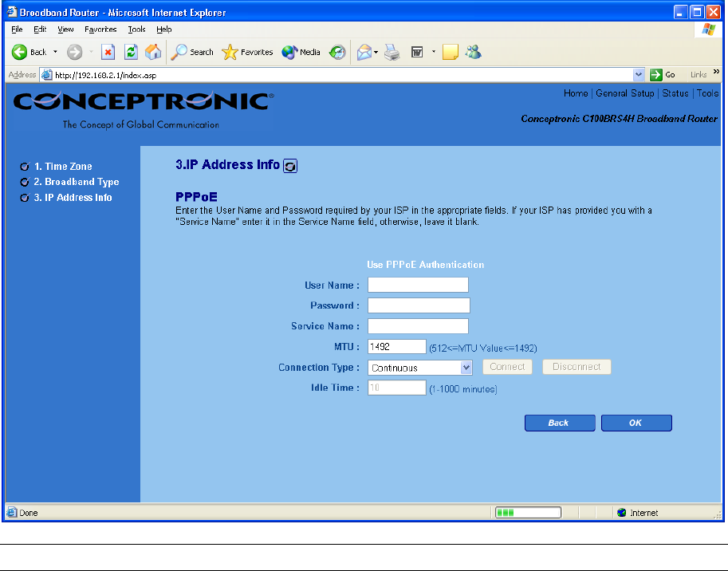
Task: Click the Conceptronic logo
Action: pyautogui.click(x=143, y=110)
